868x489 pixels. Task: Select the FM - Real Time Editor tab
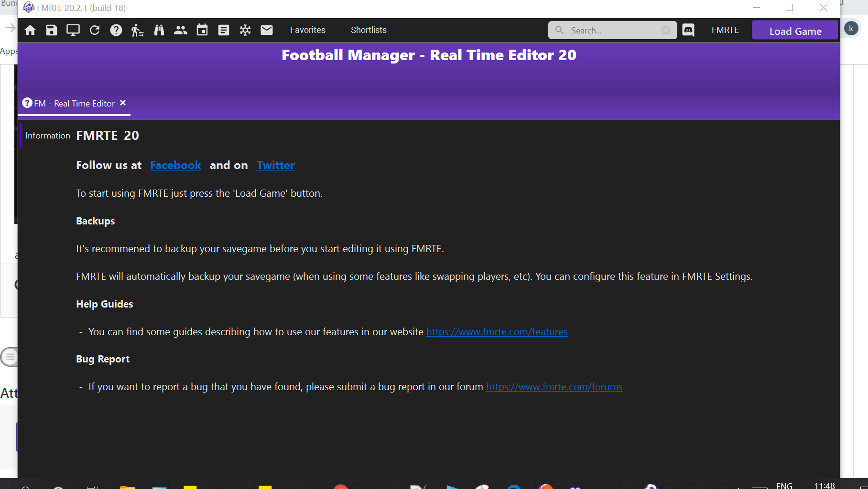pos(74,103)
